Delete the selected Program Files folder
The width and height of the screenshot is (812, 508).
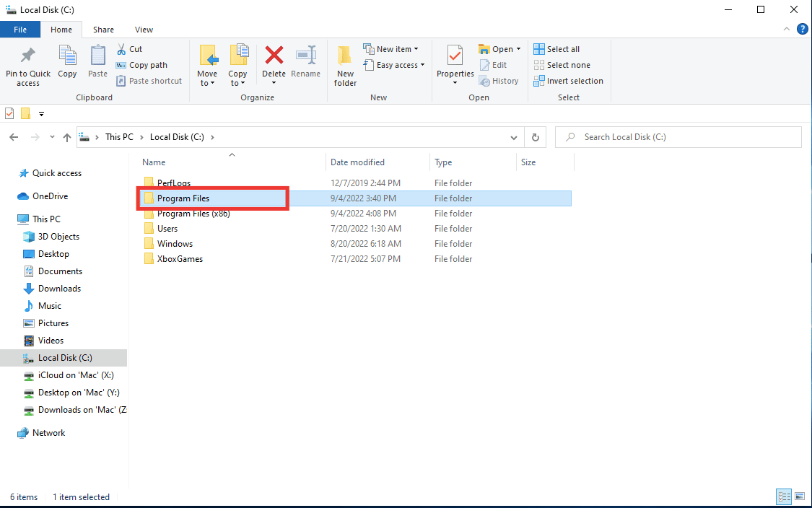tap(274, 63)
